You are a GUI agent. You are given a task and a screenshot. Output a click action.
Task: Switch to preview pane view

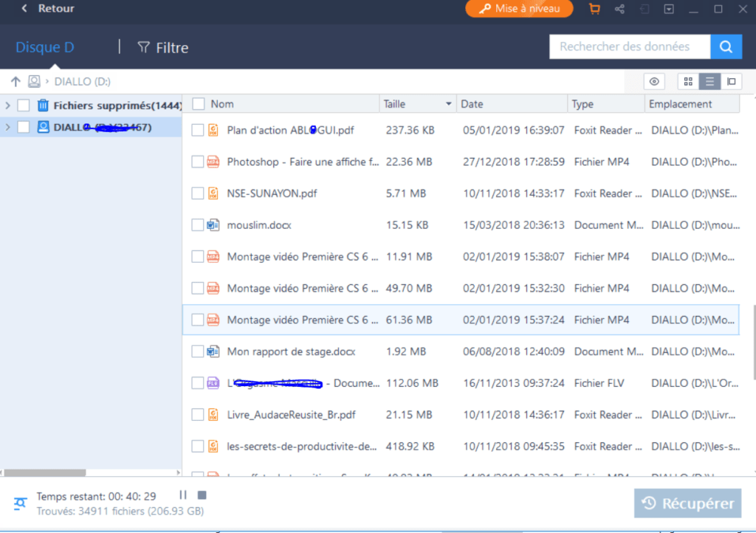click(731, 81)
